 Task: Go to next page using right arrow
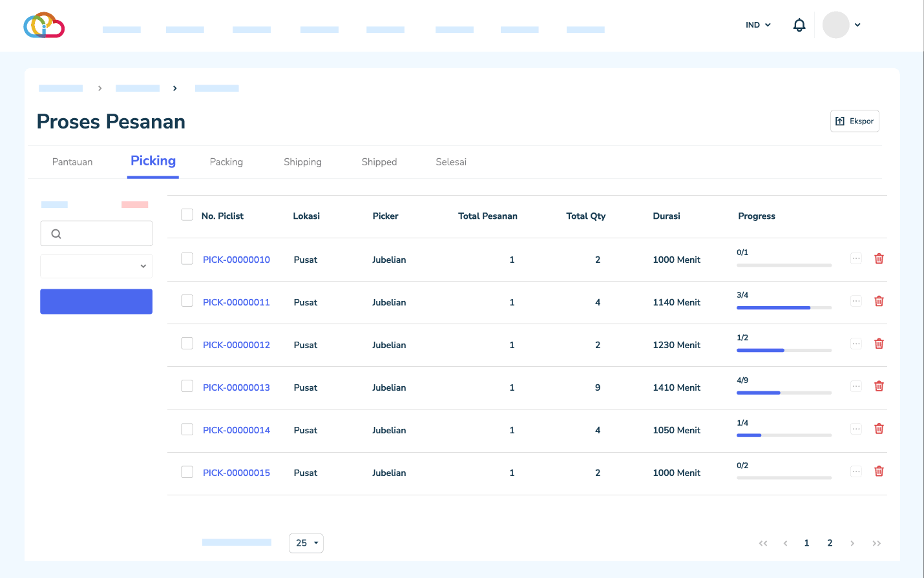[852, 543]
